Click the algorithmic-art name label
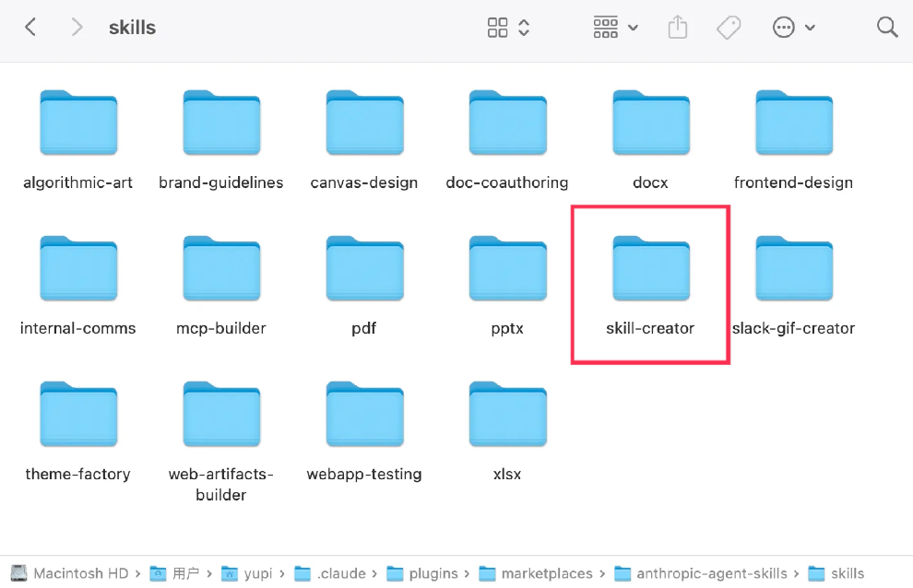The width and height of the screenshot is (913, 588). (78, 182)
